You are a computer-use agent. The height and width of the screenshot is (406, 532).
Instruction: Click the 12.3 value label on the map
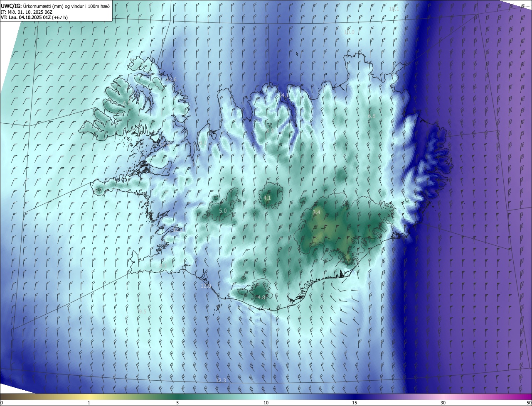click(221, 380)
